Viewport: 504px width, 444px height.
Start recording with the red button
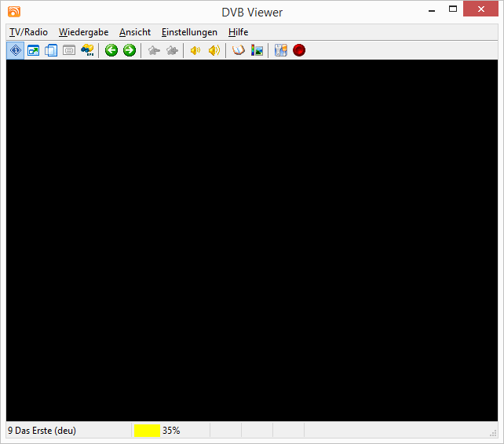point(299,50)
